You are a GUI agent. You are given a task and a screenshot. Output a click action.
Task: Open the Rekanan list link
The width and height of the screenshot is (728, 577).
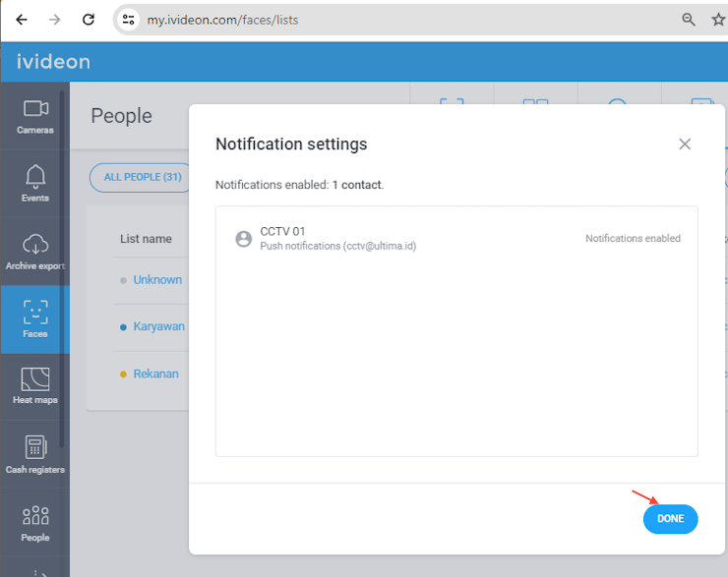click(156, 374)
